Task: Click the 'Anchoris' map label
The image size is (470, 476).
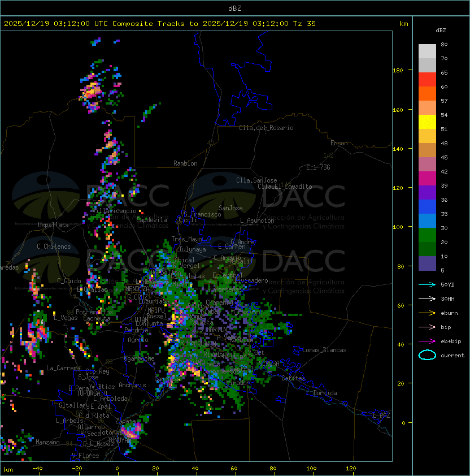Action: (x=132, y=385)
